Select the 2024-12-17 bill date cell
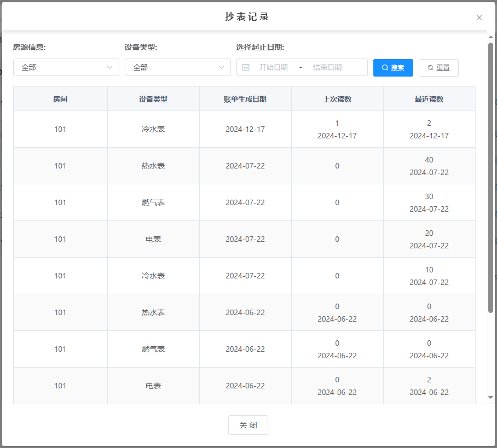 245,129
